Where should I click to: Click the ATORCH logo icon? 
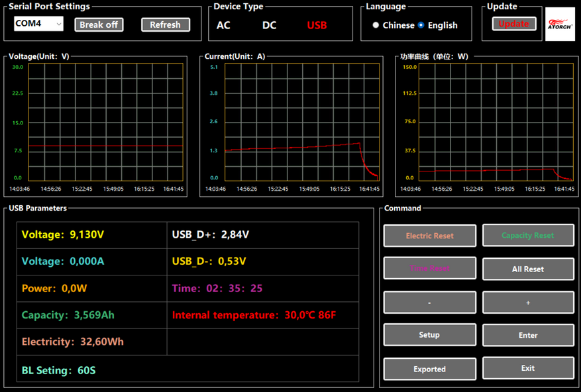[560, 24]
